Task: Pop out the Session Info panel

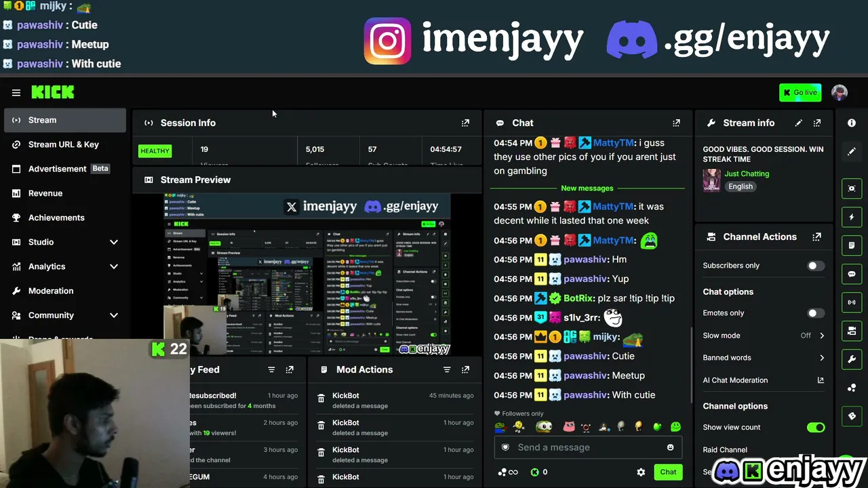Action: click(465, 123)
